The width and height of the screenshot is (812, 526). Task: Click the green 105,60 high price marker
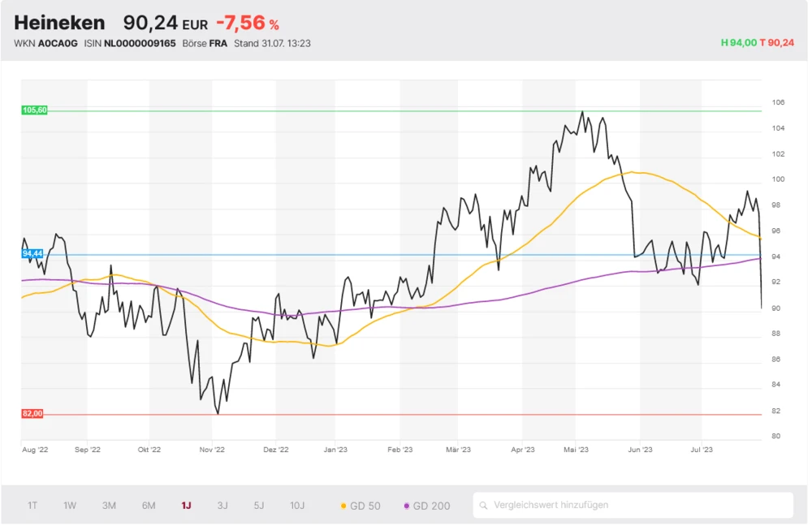click(34, 110)
